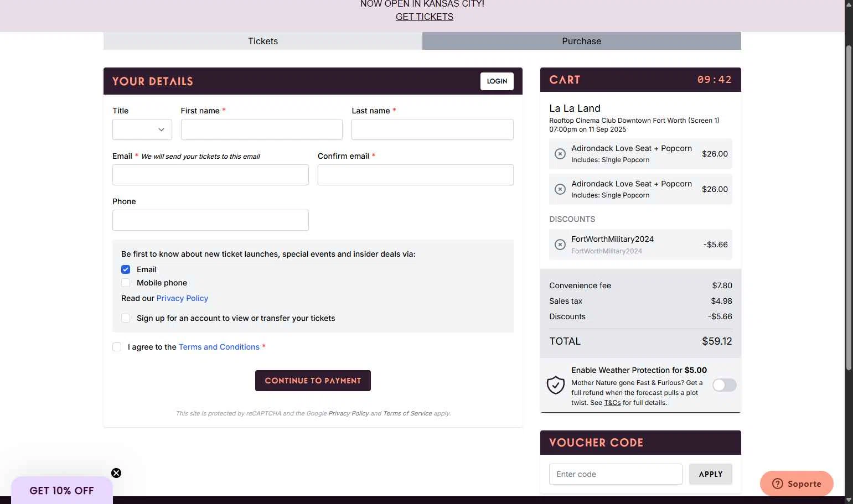The width and height of the screenshot is (853, 504).
Task: Close the Get 10% Off popup
Action: [116, 473]
